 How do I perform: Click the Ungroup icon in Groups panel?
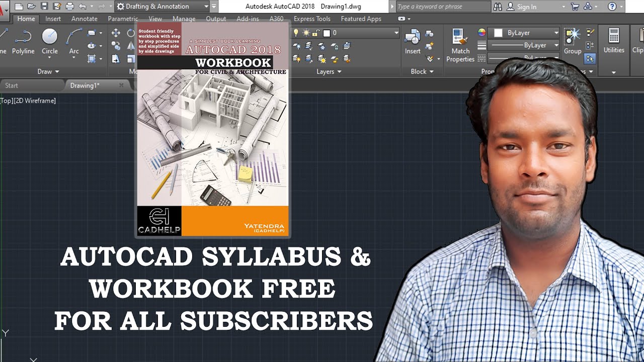point(591,33)
